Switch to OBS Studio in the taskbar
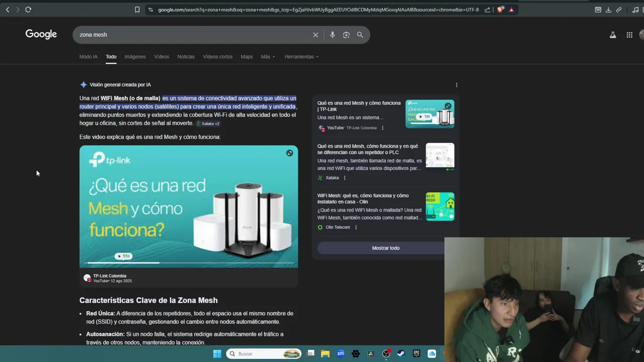The width and height of the screenshot is (644, 362). pos(386,354)
